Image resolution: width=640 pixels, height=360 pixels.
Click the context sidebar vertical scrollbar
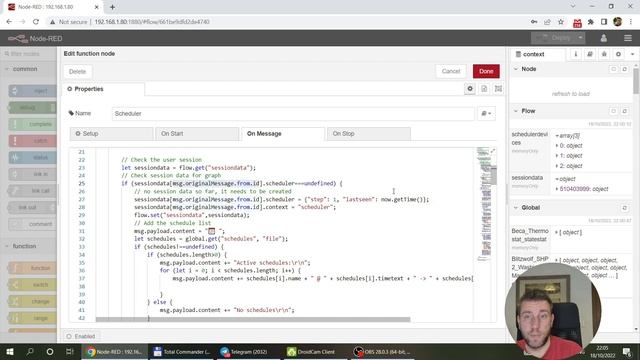tap(636, 82)
